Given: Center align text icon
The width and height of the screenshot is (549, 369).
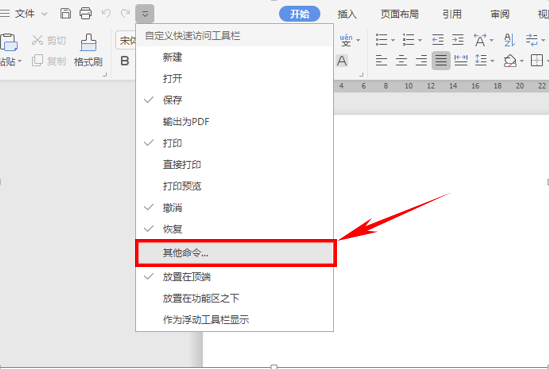Looking at the screenshot, I should [401, 61].
